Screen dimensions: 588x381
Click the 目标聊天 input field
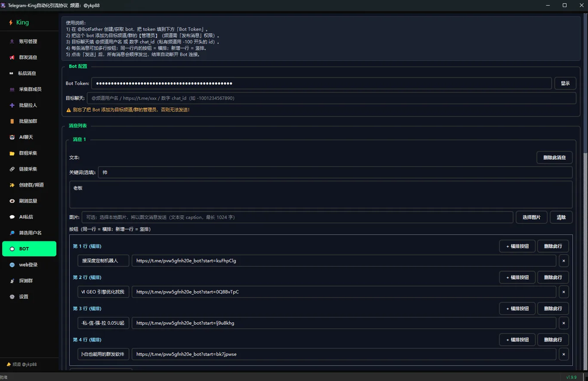(x=331, y=98)
